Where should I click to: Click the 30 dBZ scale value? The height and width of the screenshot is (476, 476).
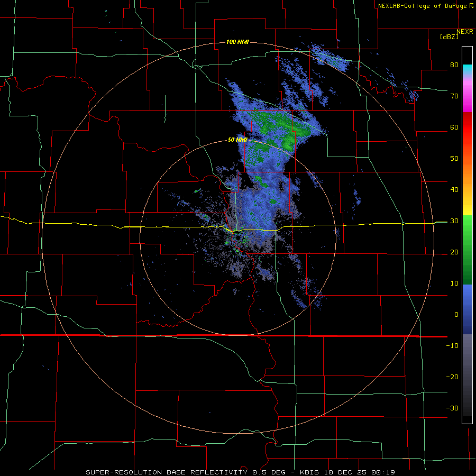[x=454, y=221]
